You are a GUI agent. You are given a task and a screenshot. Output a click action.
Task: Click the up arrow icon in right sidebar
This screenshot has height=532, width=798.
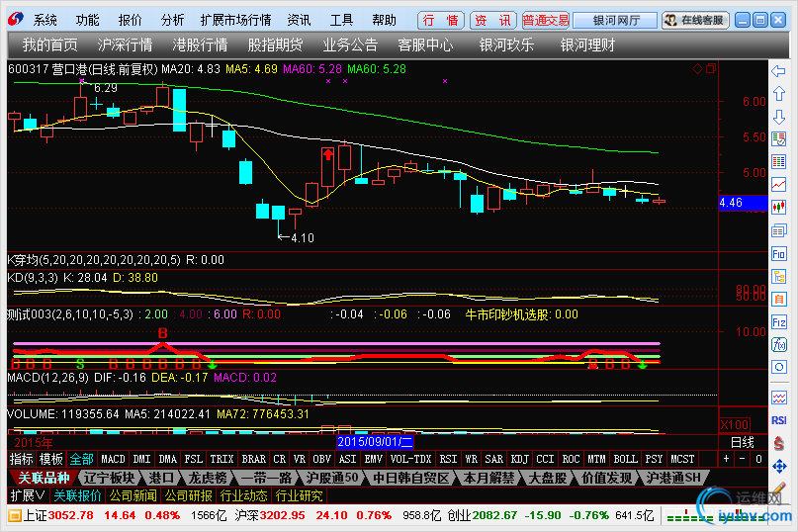tap(778, 94)
